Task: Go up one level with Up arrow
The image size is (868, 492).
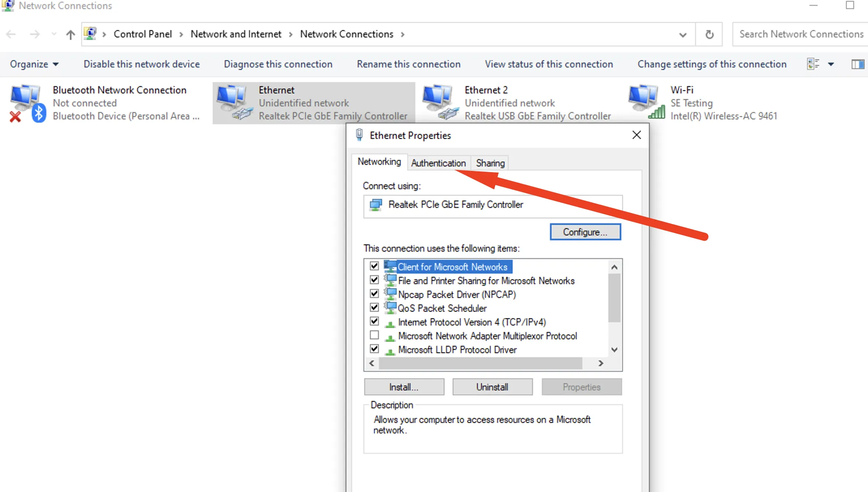Action: point(71,35)
